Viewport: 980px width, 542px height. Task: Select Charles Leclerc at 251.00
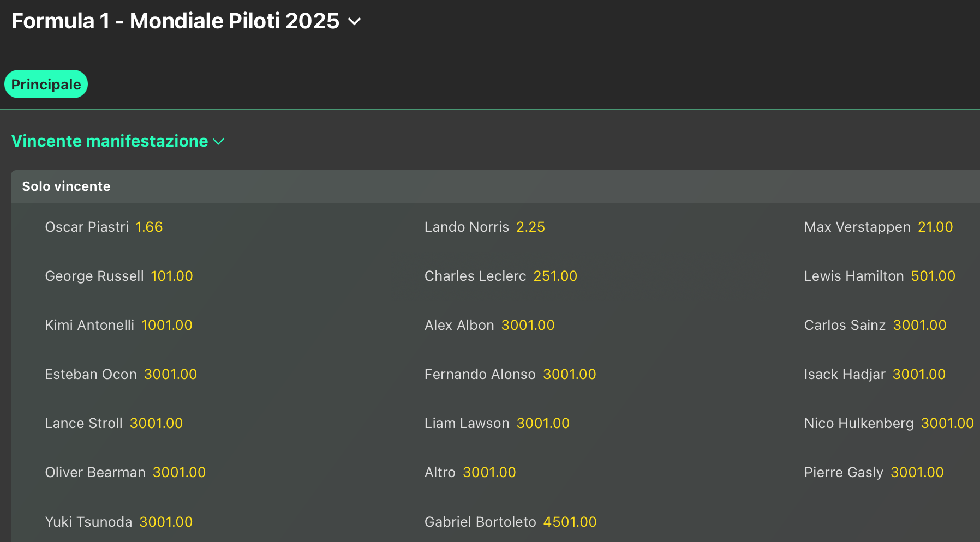coord(555,276)
